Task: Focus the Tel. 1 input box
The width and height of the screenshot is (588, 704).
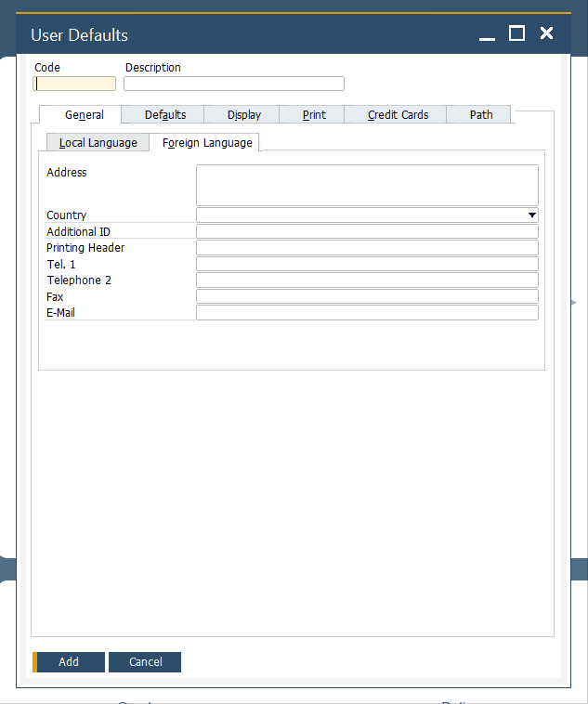Action: (367, 265)
